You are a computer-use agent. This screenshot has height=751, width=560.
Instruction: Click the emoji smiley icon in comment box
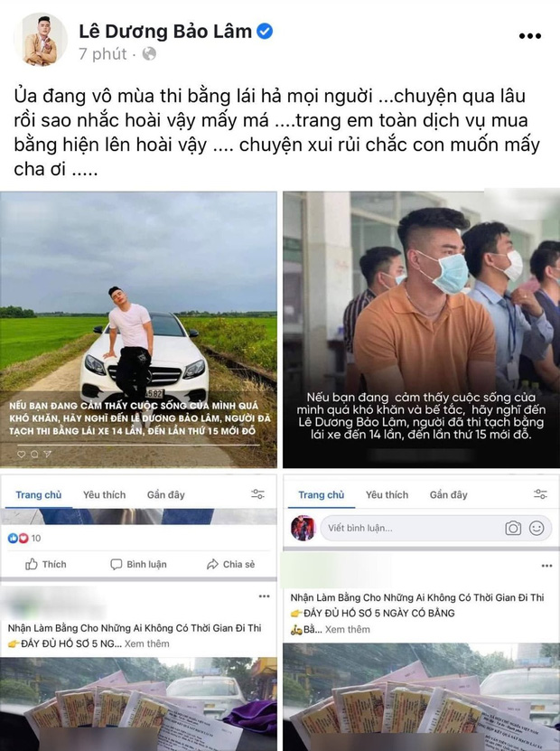pyautogui.click(x=537, y=528)
